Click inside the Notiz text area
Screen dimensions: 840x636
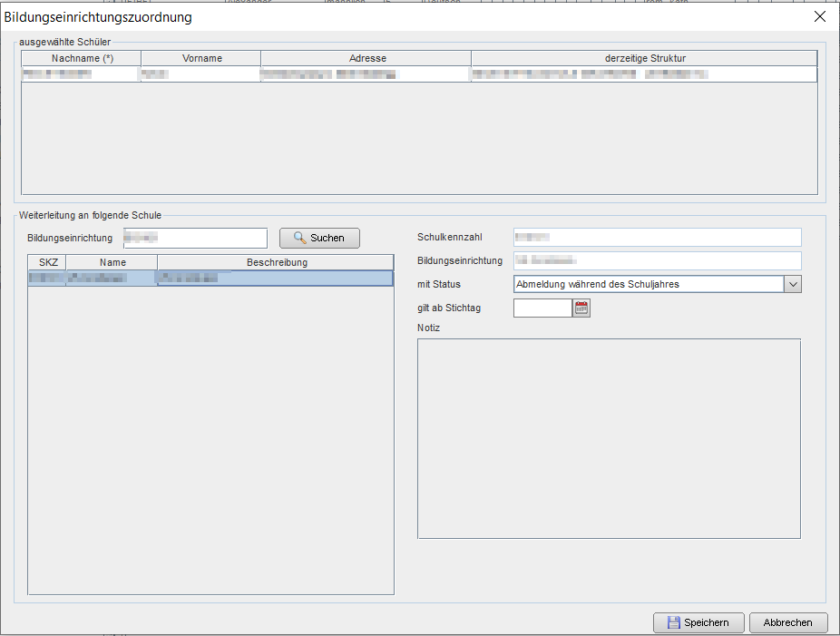coord(609,438)
